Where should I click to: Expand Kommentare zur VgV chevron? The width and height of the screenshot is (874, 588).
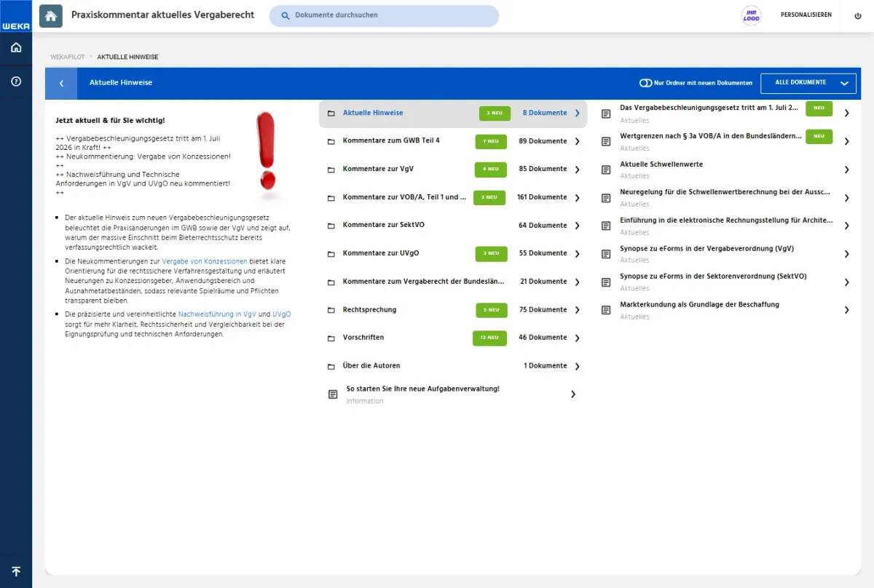[577, 170]
